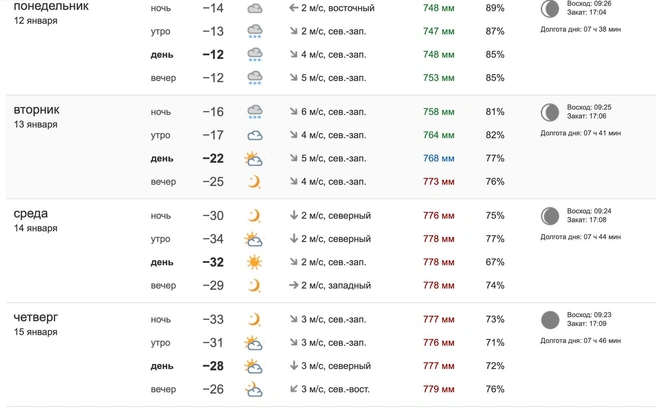Click the west wind arrow for Wednesday evening
This screenshot has height=408, width=656.
[294, 285]
